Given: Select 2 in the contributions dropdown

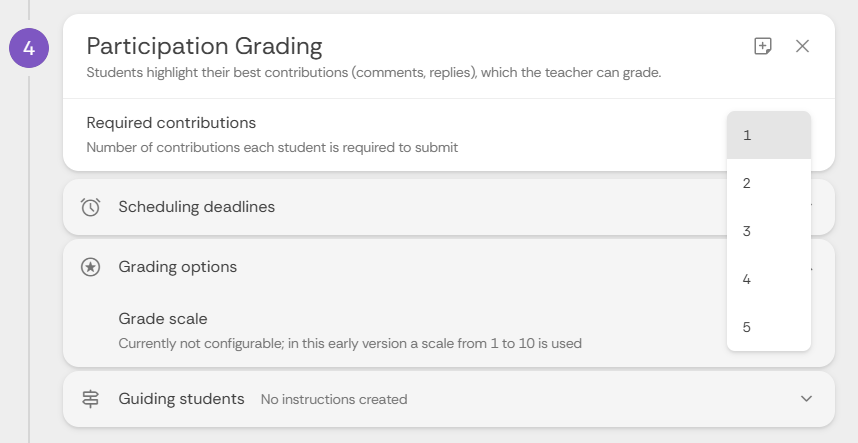Looking at the screenshot, I should tap(769, 183).
